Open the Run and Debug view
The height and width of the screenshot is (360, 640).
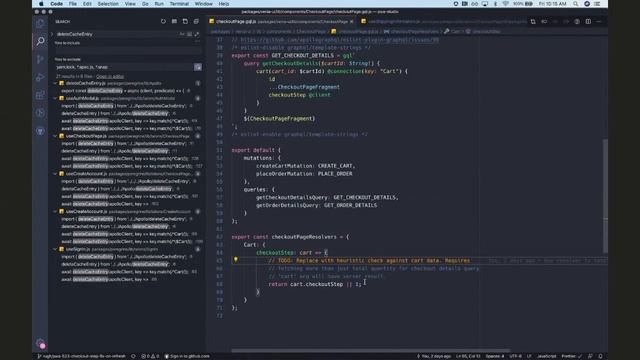point(40,77)
